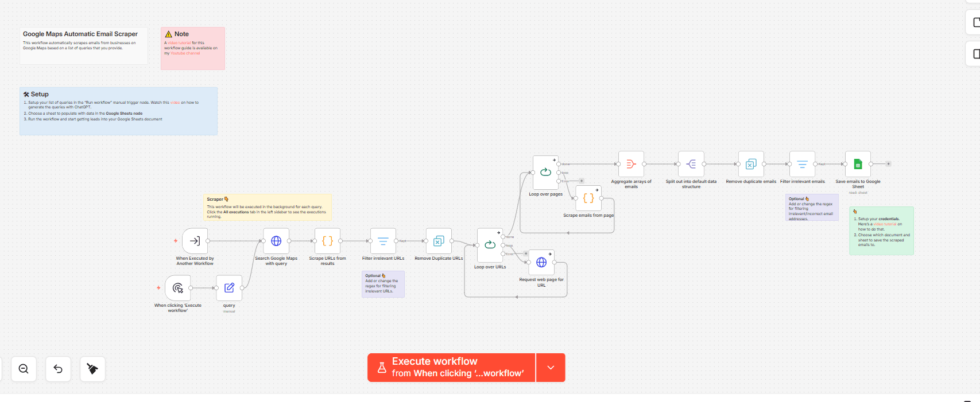Open the Execute workflow trigger dropdown chevron

tap(551, 368)
